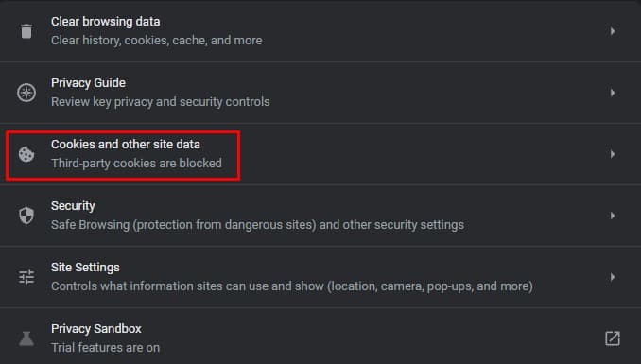Click the Privacy Guide compass icon
Image resolution: width=641 pixels, height=364 pixels.
click(x=26, y=93)
